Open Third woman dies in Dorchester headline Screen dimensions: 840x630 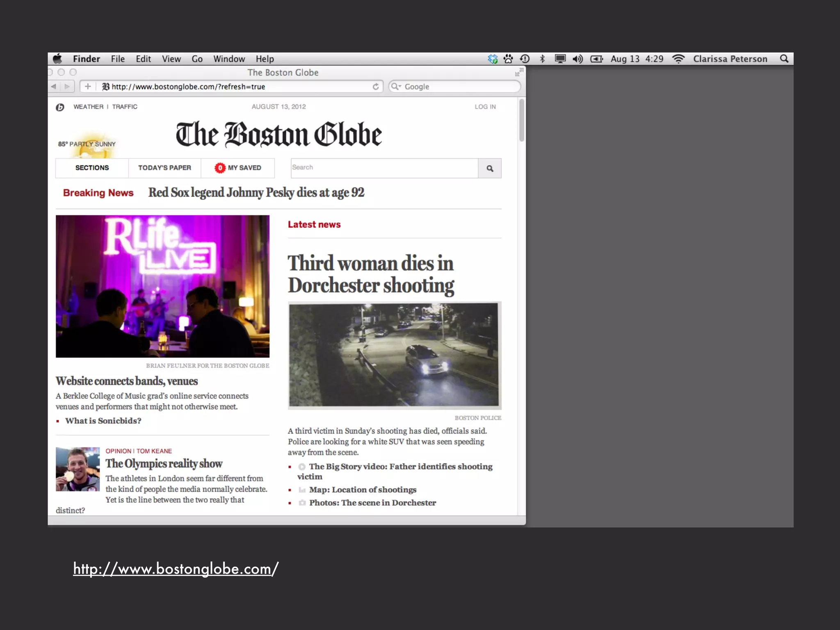coord(371,274)
